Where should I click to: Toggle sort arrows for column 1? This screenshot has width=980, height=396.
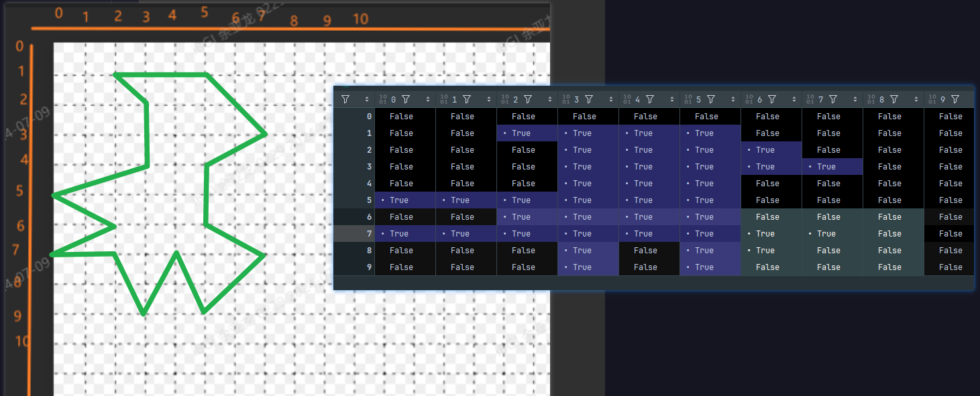click(x=489, y=99)
